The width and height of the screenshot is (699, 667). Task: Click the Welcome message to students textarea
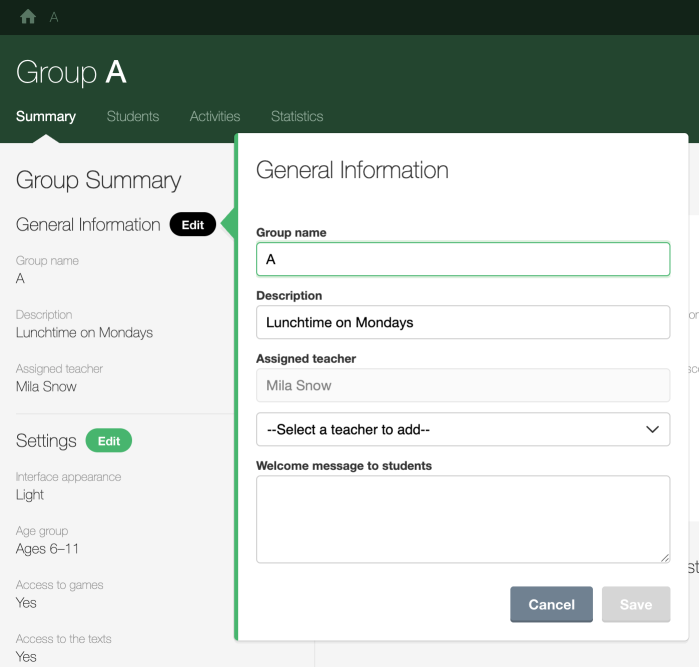(462, 518)
